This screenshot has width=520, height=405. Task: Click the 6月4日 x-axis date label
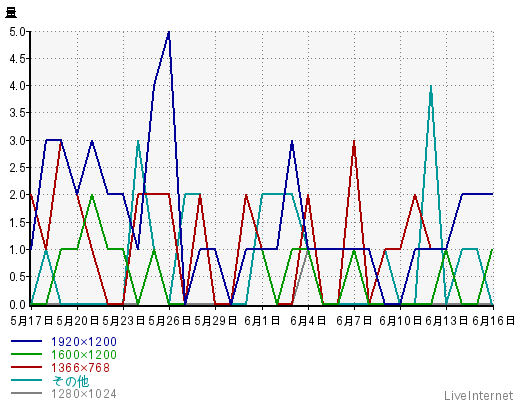pyautogui.click(x=308, y=321)
